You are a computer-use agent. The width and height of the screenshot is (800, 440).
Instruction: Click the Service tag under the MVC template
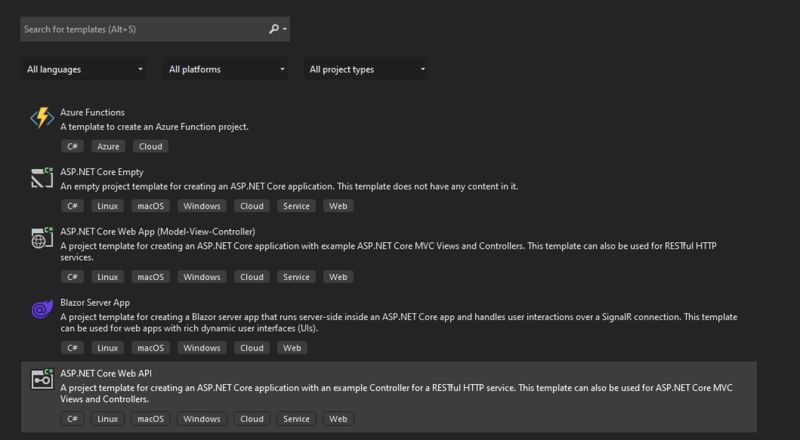296,277
